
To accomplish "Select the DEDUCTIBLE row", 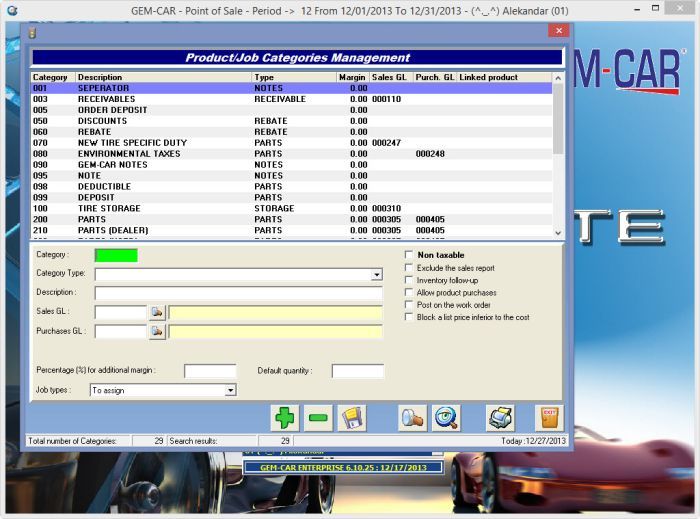I will [x=292, y=187].
